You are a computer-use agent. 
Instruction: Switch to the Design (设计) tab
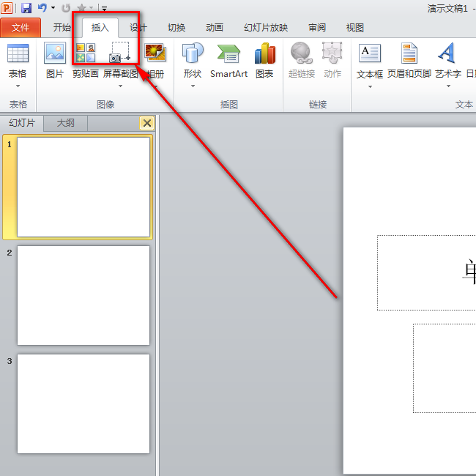138,28
